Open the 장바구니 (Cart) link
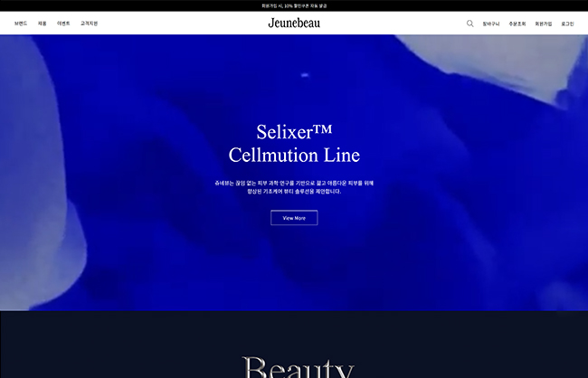This screenshot has height=378, width=588. 491,24
